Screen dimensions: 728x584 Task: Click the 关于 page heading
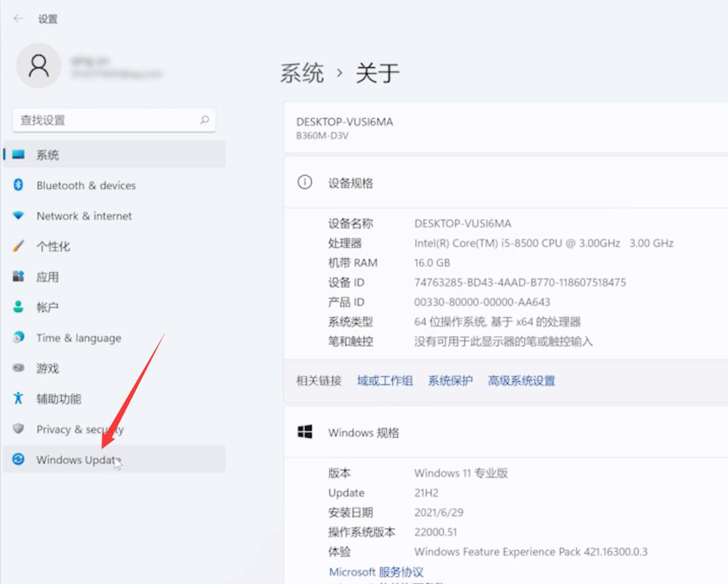pyautogui.click(x=377, y=73)
